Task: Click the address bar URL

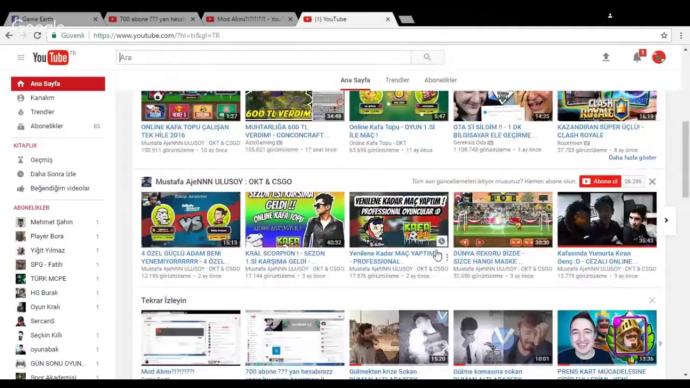Action: pos(156,36)
